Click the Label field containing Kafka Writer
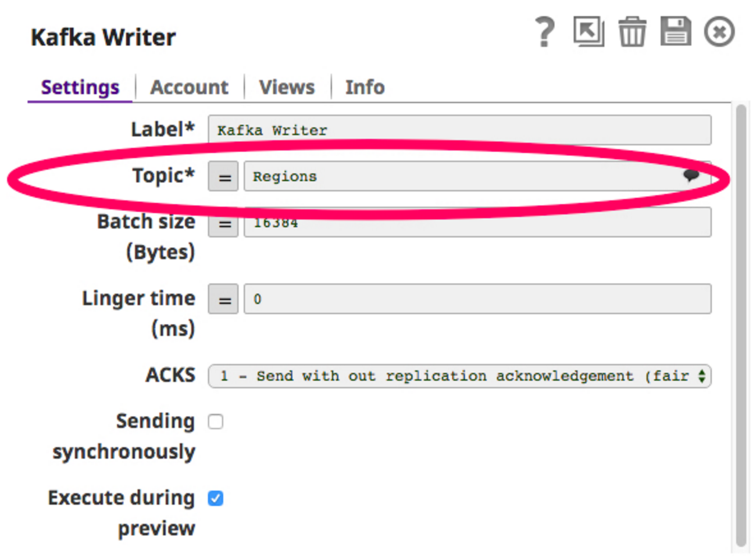 (x=459, y=130)
